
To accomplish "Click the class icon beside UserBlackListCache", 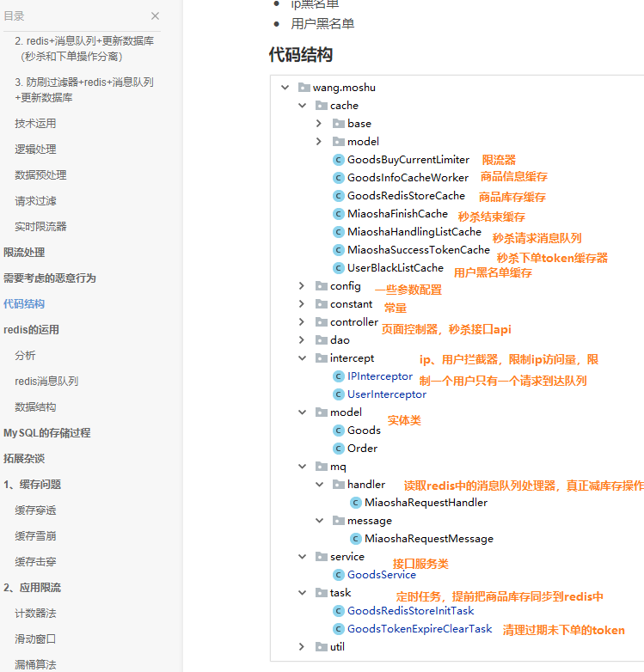I will click(339, 268).
